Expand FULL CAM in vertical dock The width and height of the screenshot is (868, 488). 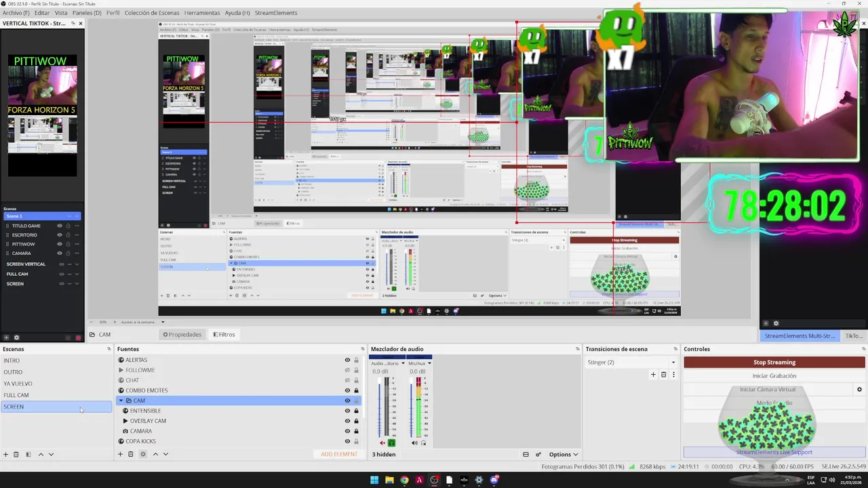77,274
